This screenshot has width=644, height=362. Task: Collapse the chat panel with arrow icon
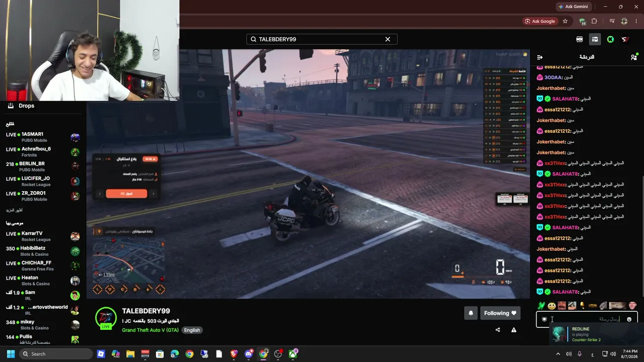[540, 57]
